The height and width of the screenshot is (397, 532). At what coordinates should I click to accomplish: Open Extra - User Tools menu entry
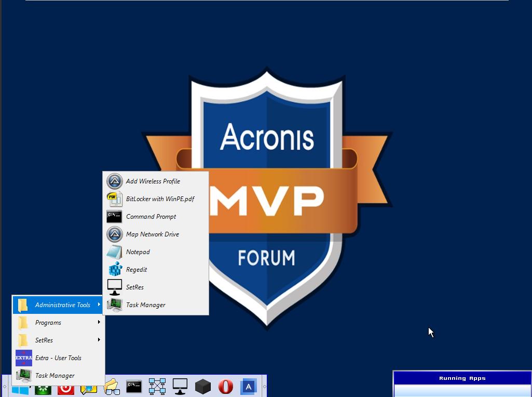point(59,358)
